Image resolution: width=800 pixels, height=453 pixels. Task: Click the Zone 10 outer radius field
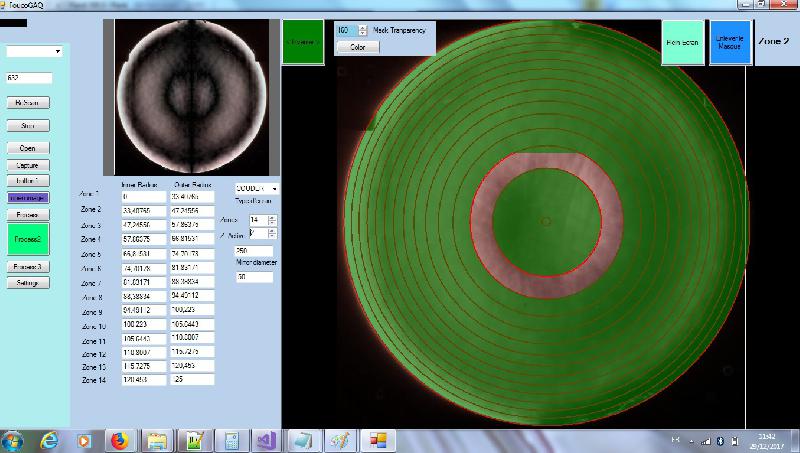point(192,324)
